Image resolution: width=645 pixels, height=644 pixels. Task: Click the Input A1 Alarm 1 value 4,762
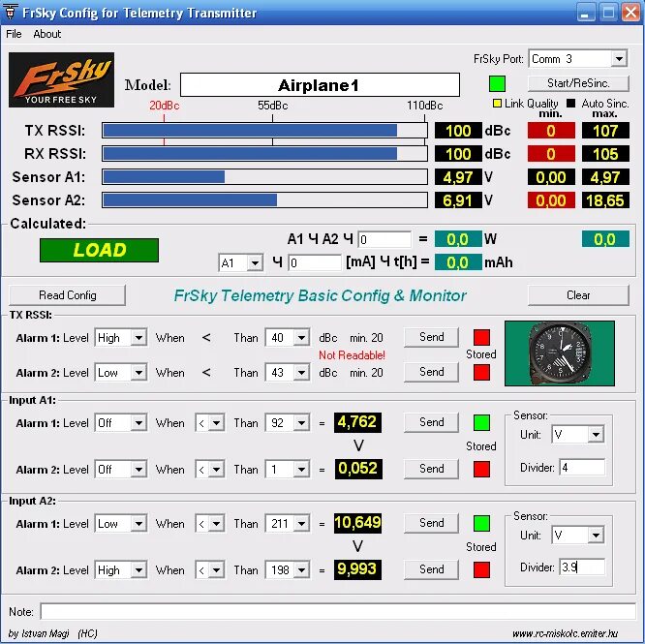pyautogui.click(x=357, y=422)
